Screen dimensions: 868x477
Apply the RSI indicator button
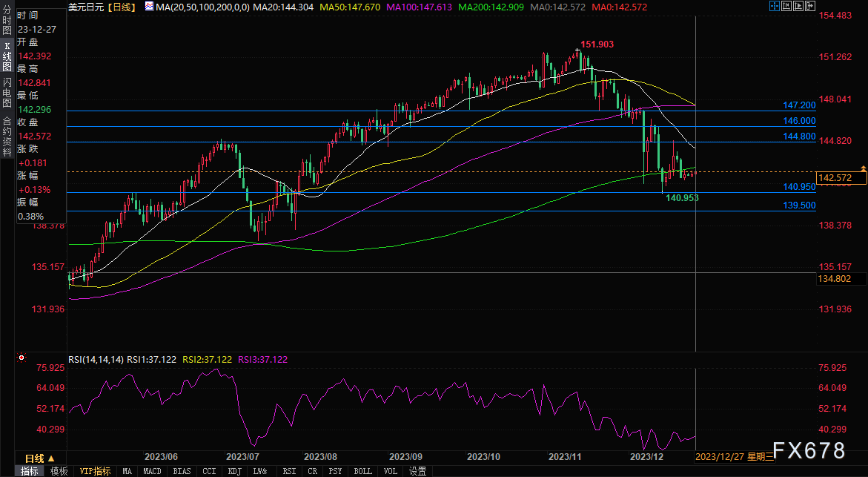click(289, 471)
